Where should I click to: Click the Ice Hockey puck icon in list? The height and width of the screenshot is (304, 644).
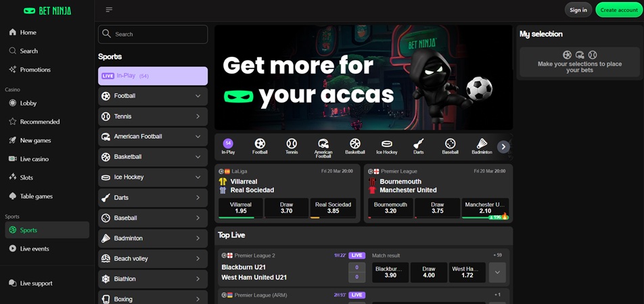pos(106,177)
